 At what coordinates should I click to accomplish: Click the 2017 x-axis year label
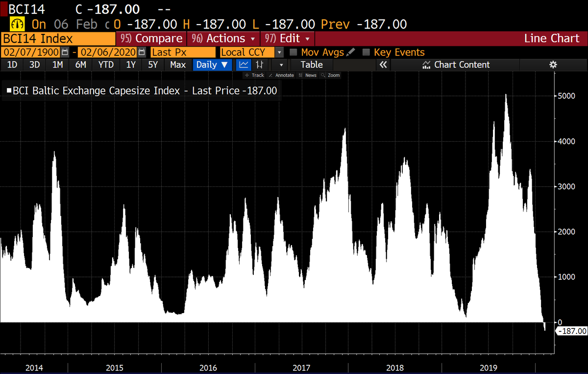coord(301,368)
